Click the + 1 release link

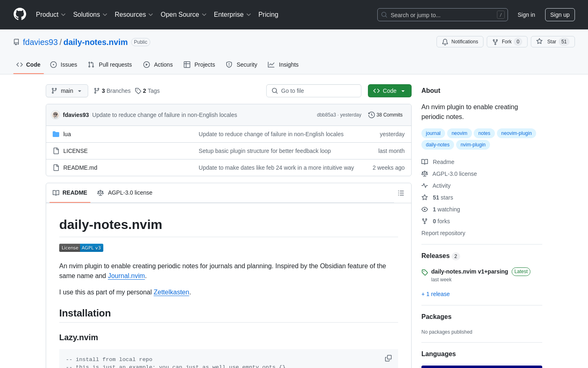(x=435, y=294)
